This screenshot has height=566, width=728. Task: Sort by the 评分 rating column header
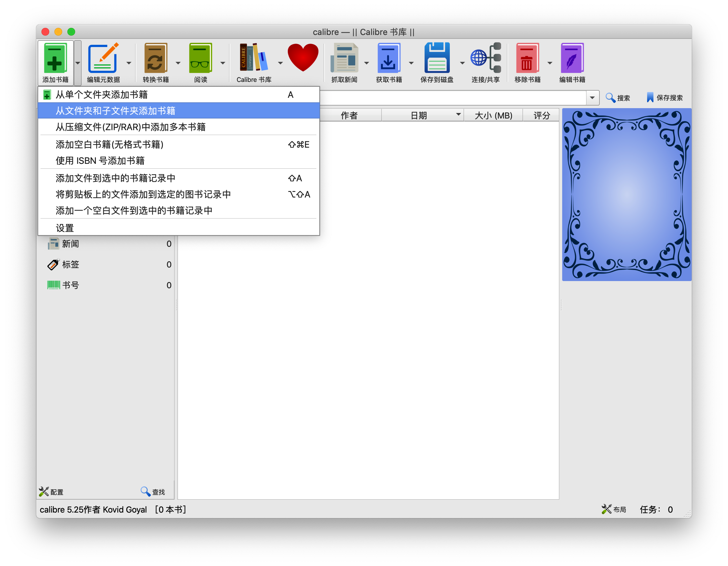pos(541,115)
